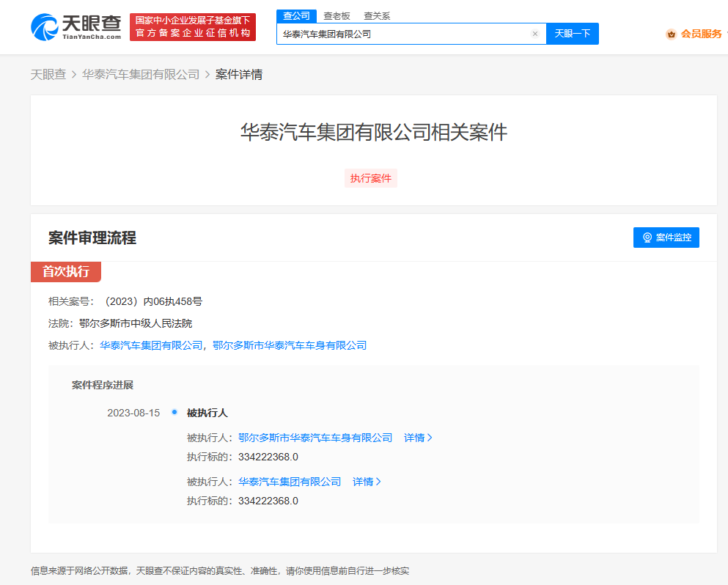The height and width of the screenshot is (585, 728).
Task: Select the case number (2023)内06执458号
Action: coord(152,301)
